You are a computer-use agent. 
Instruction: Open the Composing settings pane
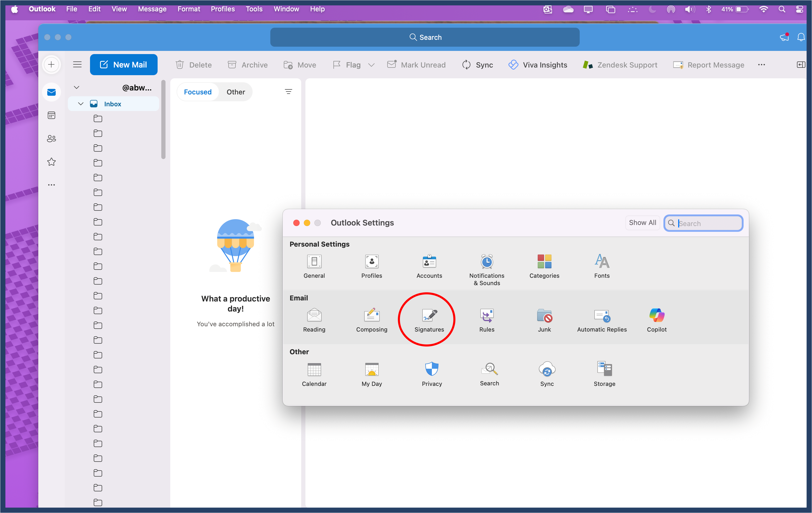tap(372, 320)
